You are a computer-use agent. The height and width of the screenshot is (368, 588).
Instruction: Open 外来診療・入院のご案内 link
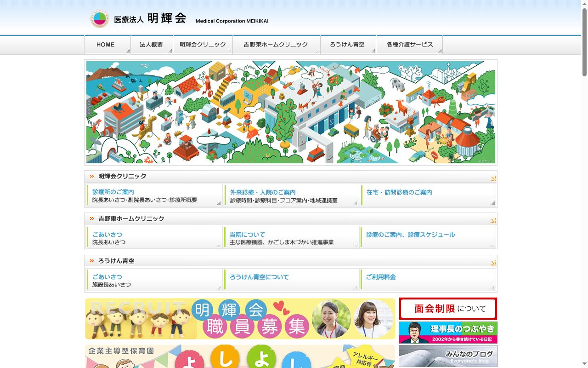(x=263, y=192)
